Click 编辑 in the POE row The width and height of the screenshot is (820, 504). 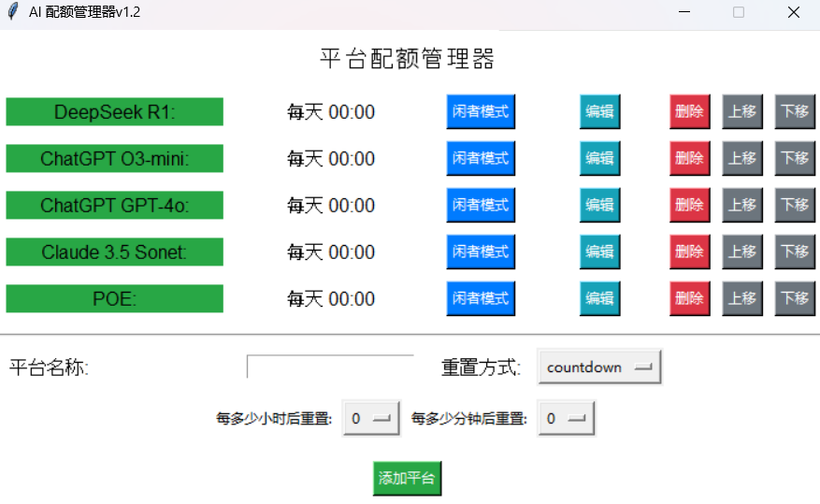tap(600, 298)
